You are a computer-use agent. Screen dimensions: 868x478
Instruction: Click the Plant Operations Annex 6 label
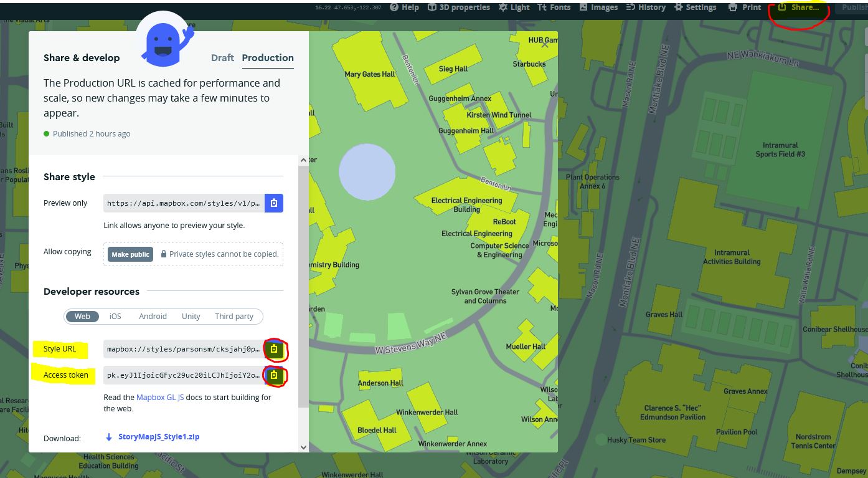[x=592, y=181]
